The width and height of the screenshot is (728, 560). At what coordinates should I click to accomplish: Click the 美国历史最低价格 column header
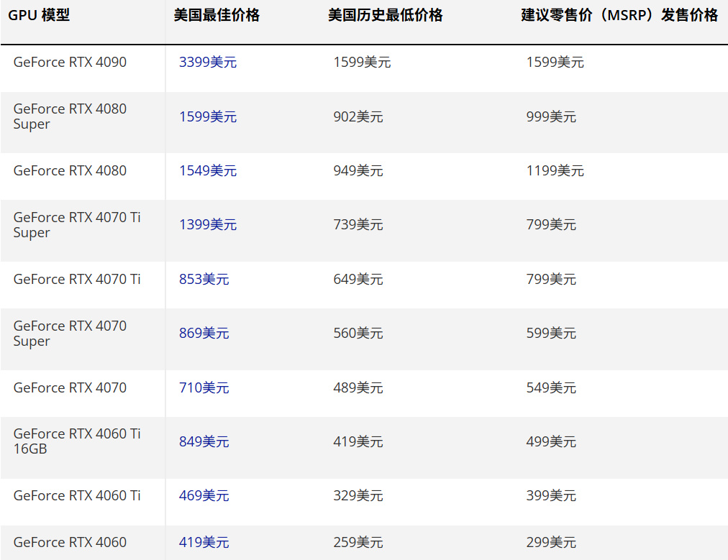[x=385, y=15]
